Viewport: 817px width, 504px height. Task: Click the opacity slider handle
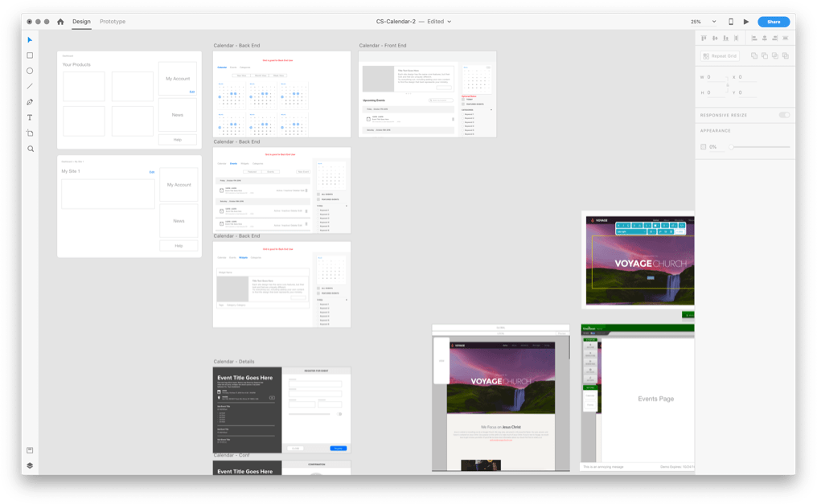tap(731, 147)
